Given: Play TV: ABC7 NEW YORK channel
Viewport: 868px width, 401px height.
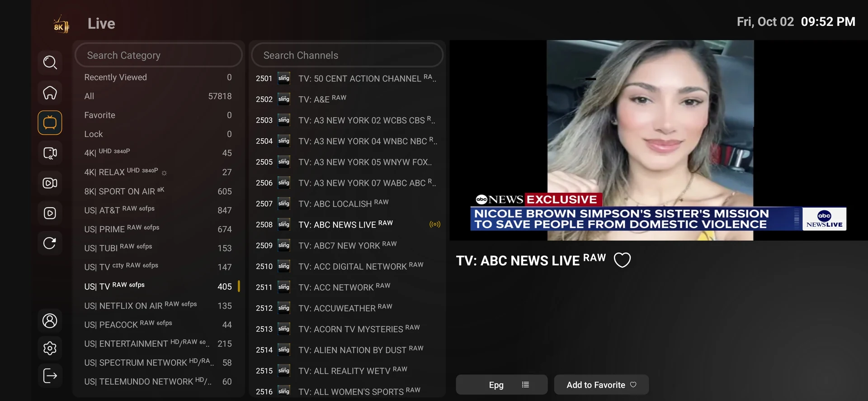Looking at the screenshot, I should 347,245.
